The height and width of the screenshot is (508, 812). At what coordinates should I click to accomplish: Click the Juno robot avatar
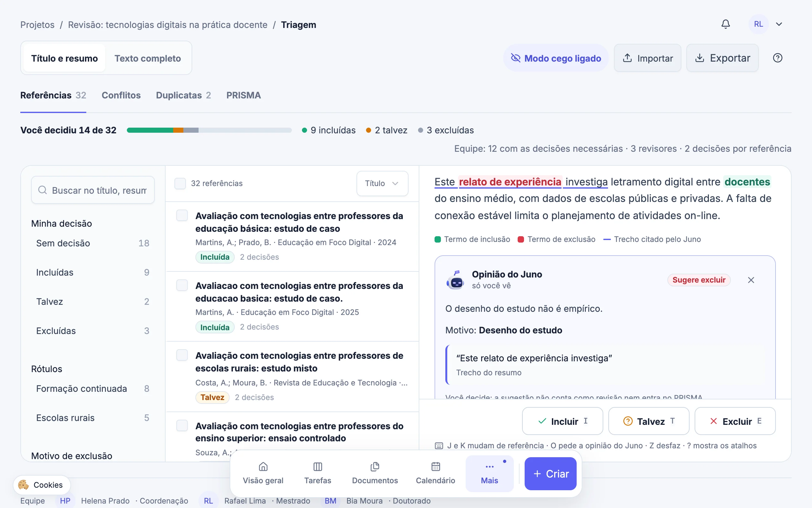point(455,280)
